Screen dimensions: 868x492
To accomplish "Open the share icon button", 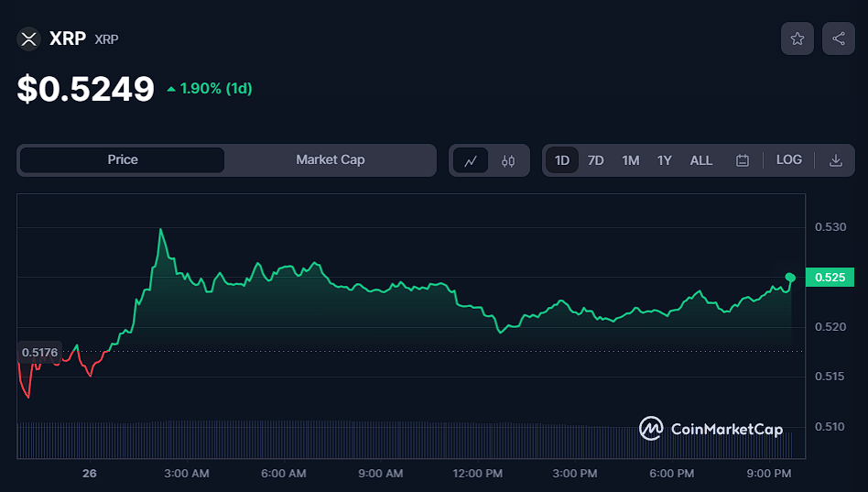I will [838, 38].
